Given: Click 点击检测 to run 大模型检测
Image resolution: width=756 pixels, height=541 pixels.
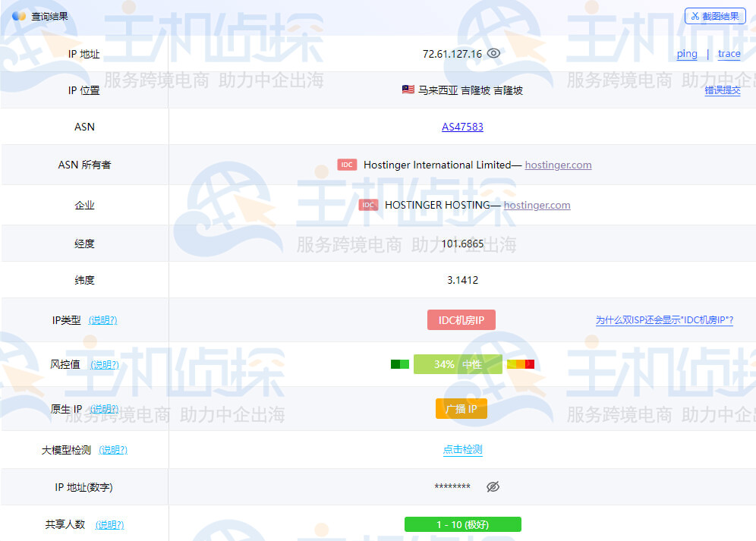Looking at the screenshot, I should click(x=462, y=449).
